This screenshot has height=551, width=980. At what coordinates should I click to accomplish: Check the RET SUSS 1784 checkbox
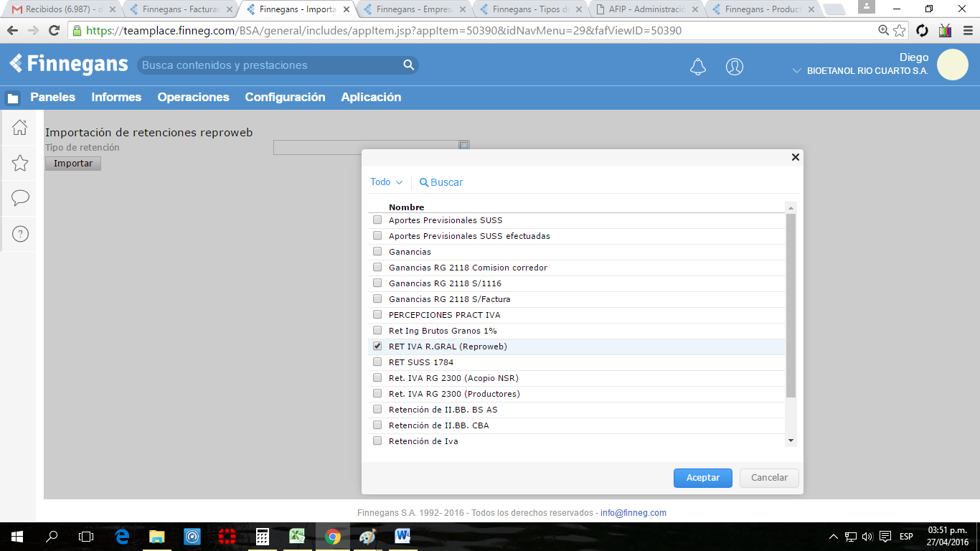(x=377, y=362)
